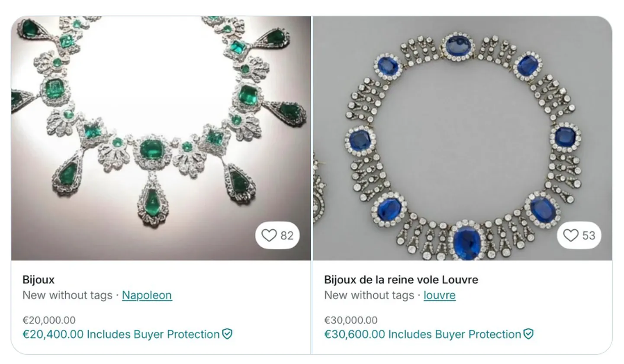Click the Buyer Protection shield beside €20,400.00
The width and height of the screenshot is (624, 364).
point(227,334)
